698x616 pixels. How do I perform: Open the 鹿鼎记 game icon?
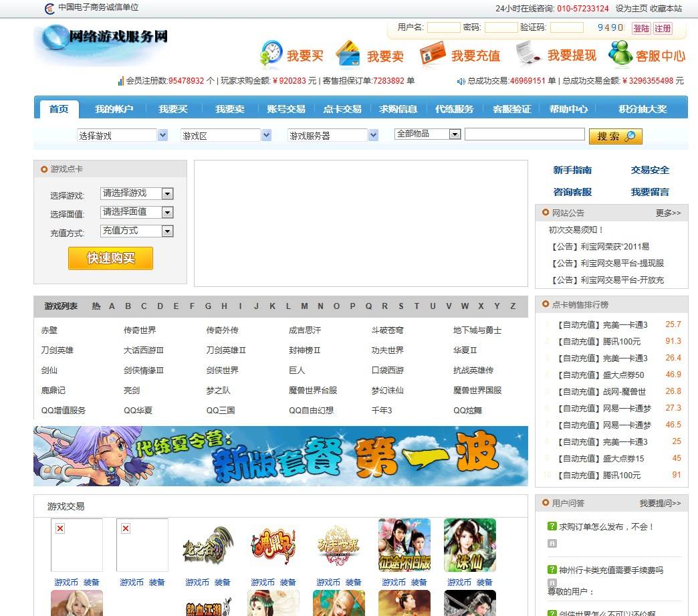273,545
